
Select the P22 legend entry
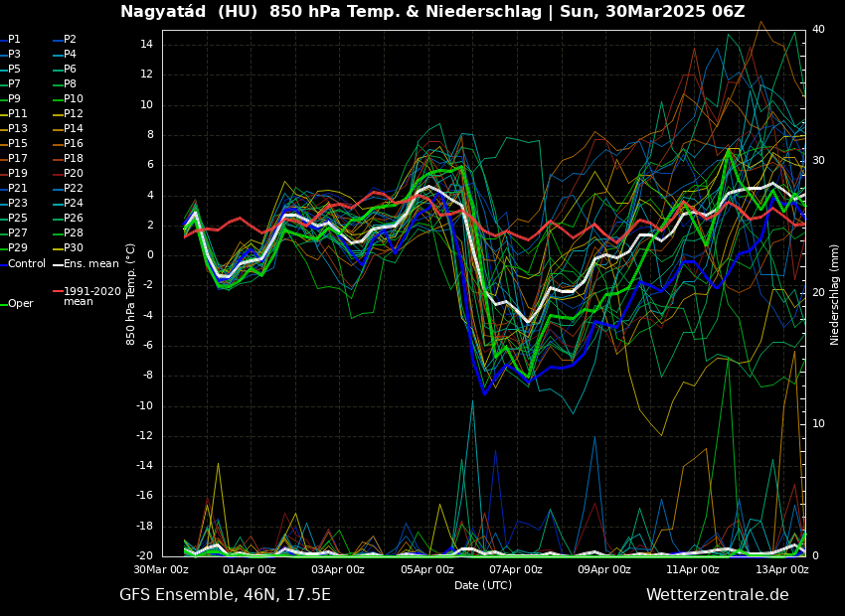(74, 189)
